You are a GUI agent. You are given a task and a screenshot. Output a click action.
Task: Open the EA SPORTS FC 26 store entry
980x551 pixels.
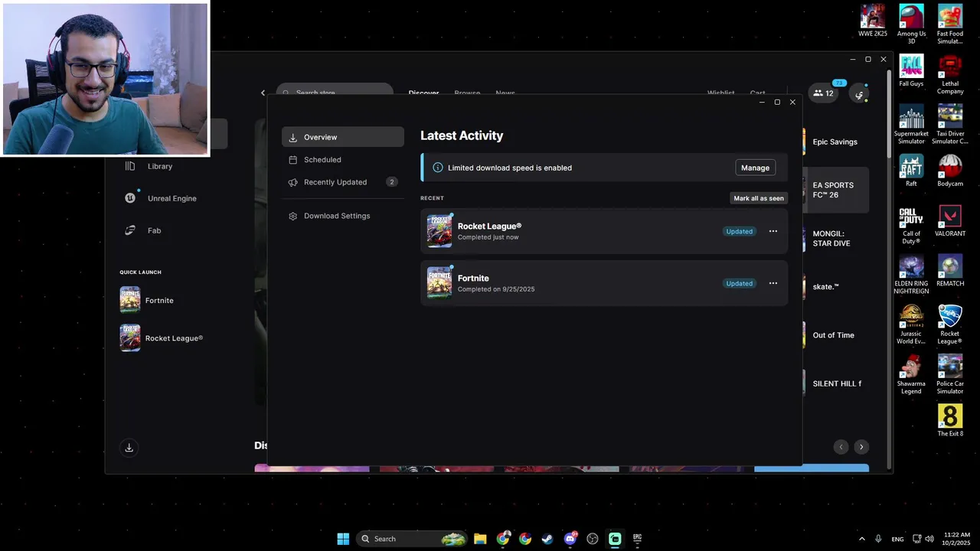click(x=835, y=190)
